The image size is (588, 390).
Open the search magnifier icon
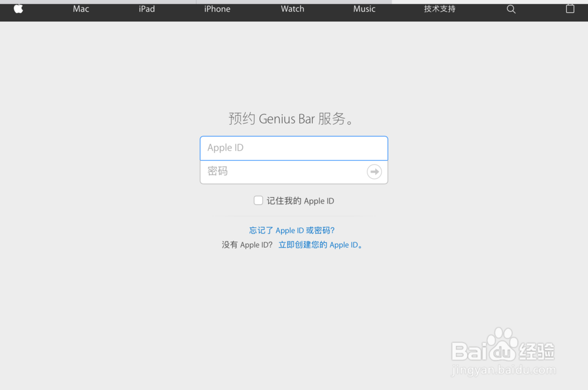click(x=511, y=9)
